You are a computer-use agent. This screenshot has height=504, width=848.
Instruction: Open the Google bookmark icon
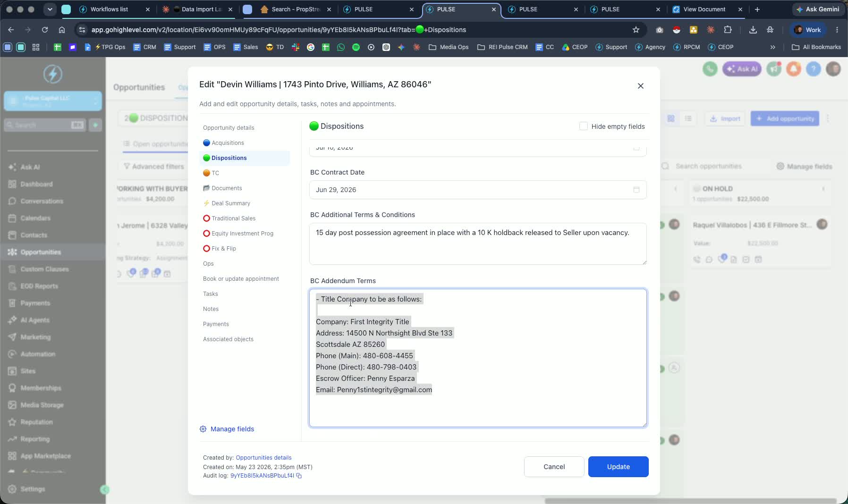[x=311, y=47]
